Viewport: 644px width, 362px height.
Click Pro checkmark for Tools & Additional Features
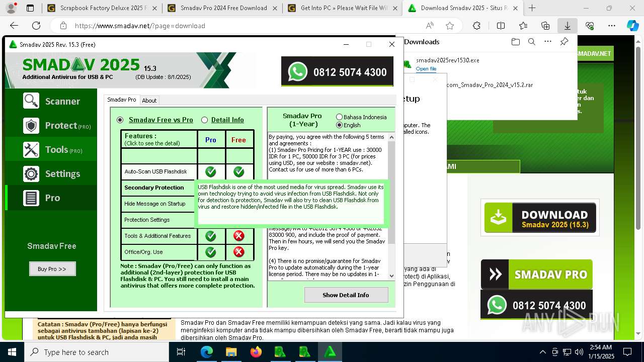click(x=211, y=236)
